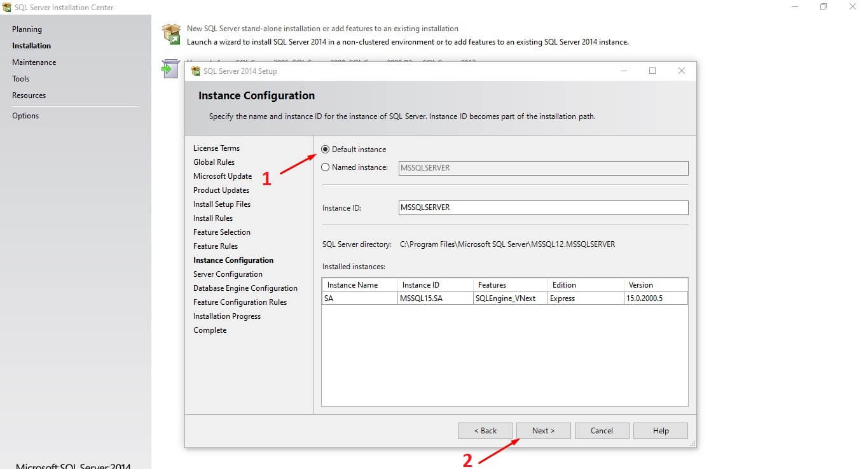Click the SQL Server 2014 Setup title icon
Image resolution: width=868 pixels, height=469 pixels.
(196, 71)
